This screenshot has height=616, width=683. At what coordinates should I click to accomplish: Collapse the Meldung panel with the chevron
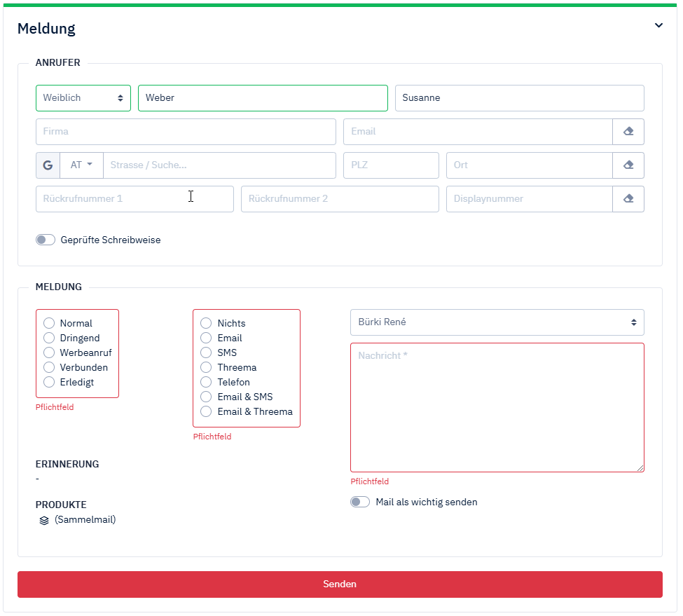pos(658,26)
